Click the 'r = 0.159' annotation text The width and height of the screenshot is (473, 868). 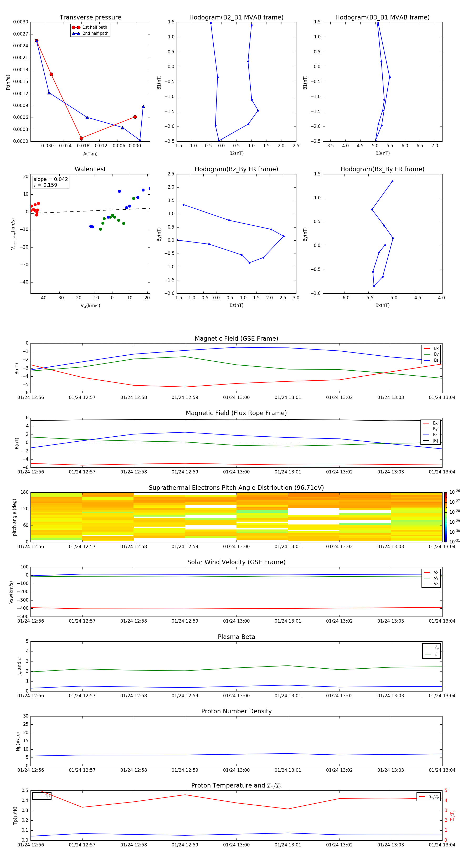point(45,185)
